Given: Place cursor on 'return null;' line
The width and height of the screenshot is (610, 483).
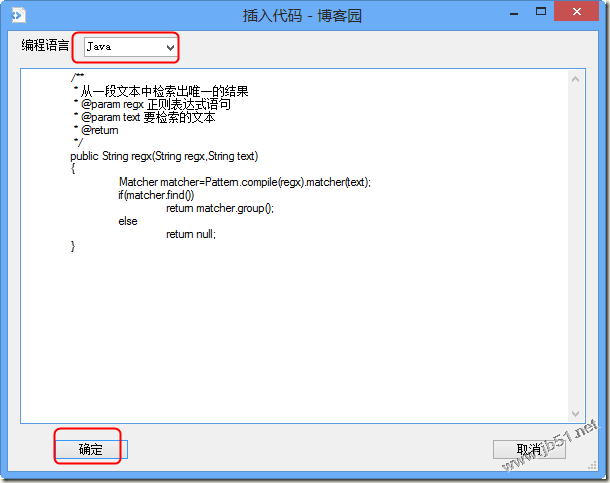Looking at the screenshot, I should click(x=191, y=234).
